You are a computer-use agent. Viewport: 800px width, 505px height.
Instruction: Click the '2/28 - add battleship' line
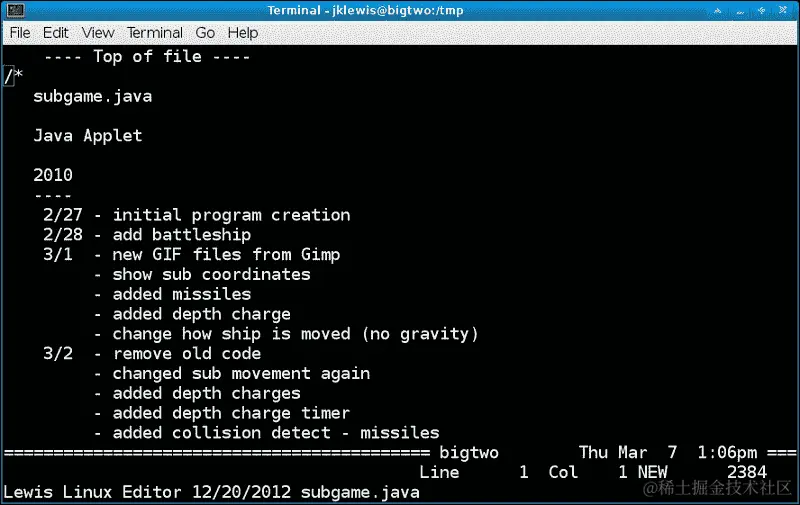point(147,235)
